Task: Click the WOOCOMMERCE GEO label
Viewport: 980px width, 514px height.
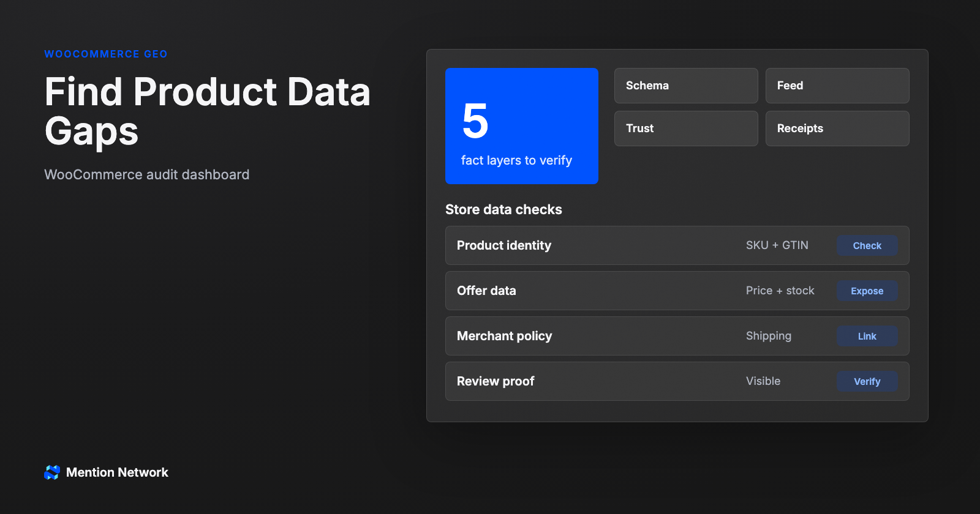Action: click(x=106, y=54)
